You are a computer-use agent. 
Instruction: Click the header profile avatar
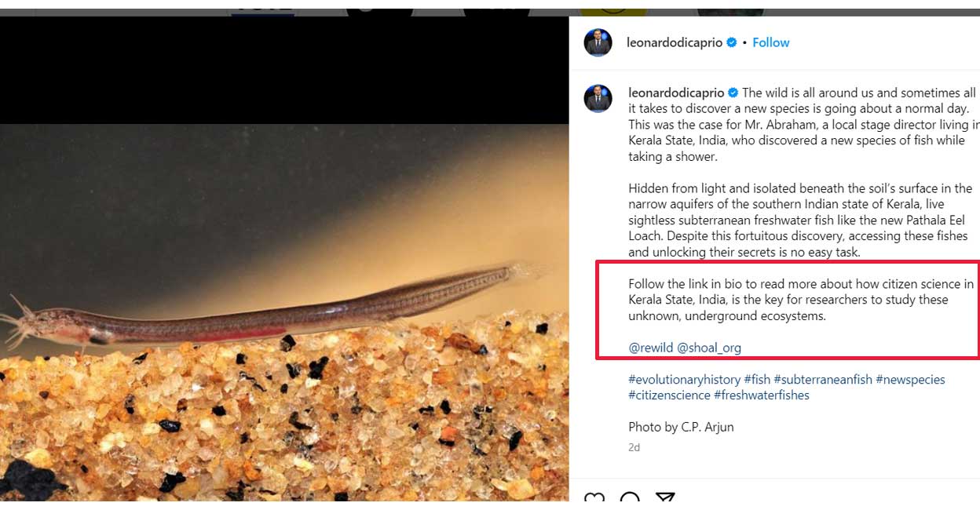[598, 43]
